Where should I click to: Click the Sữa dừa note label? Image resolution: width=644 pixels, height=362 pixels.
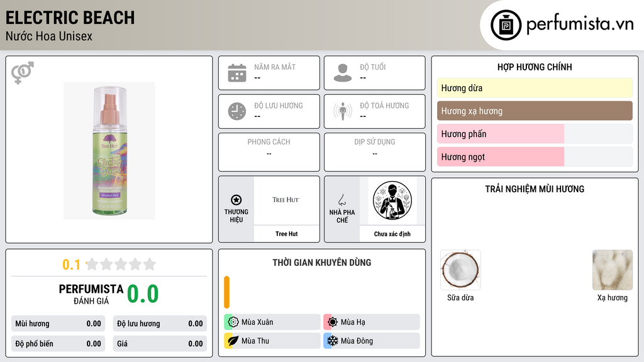[x=460, y=297]
